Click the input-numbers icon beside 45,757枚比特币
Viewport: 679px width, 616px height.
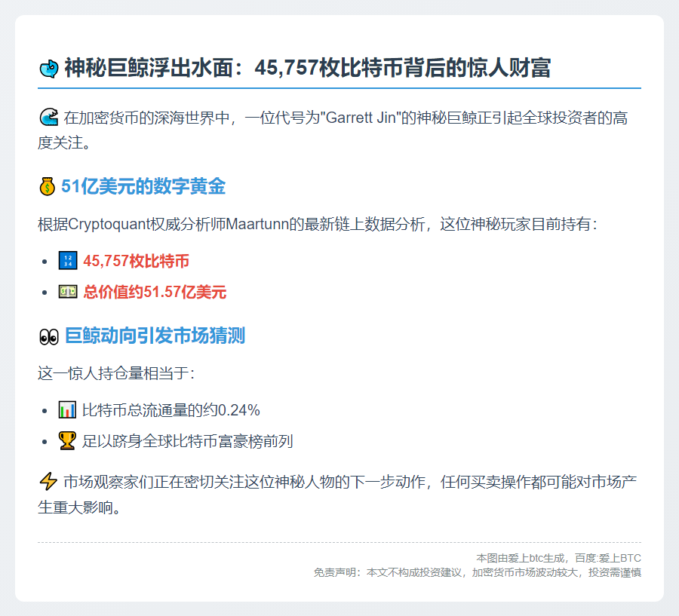[x=66, y=260]
